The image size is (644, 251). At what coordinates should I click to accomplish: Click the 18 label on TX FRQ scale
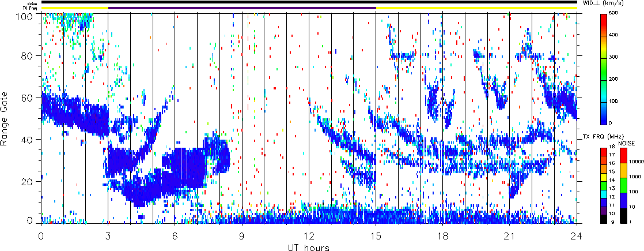point(612,147)
